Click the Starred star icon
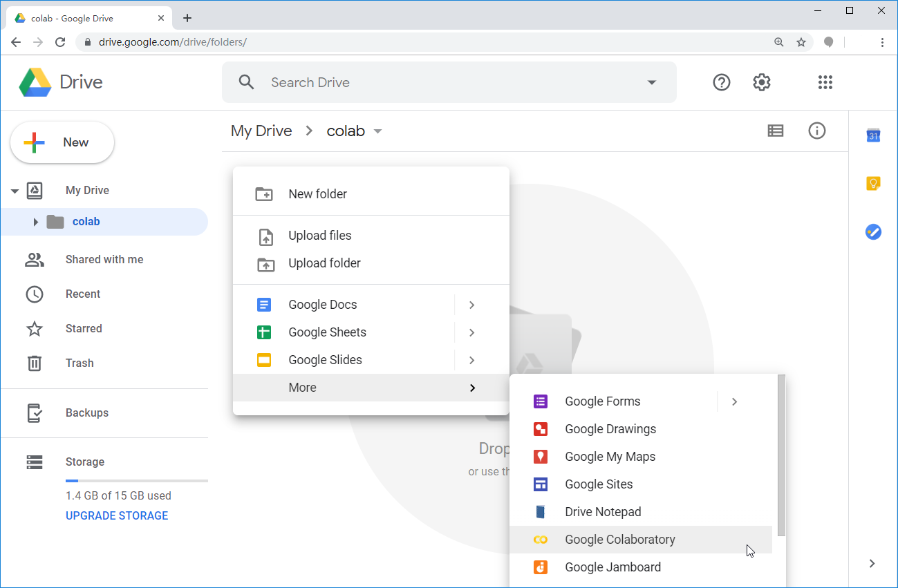The height and width of the screenshot is (588, 898). (35, 329)
